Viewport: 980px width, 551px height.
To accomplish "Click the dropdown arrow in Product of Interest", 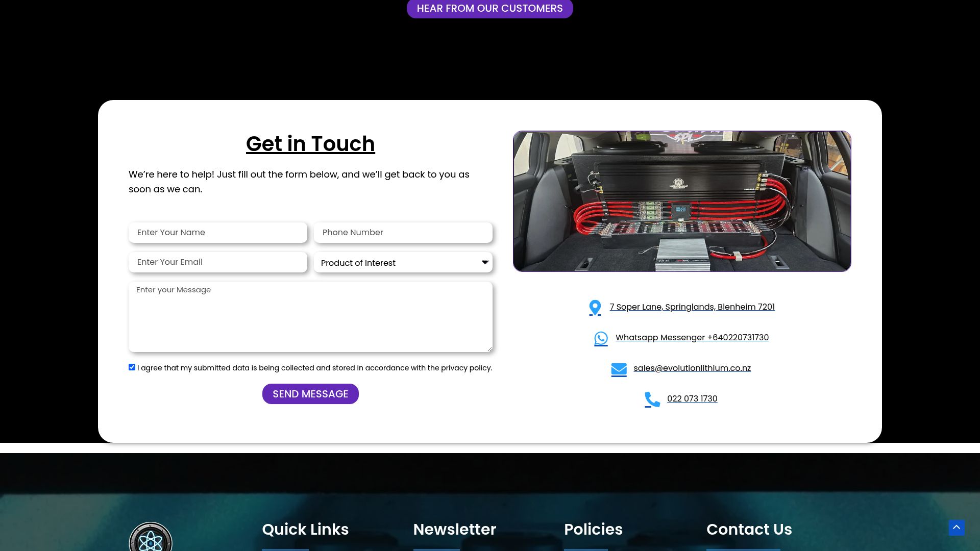I will (485, 262).
